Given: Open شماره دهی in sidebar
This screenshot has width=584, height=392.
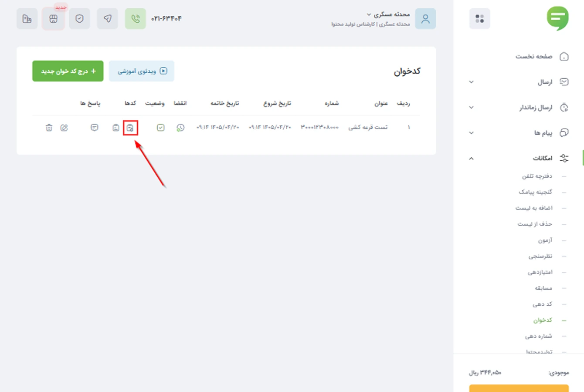Looking at the screenshot, I should (538, 336).
